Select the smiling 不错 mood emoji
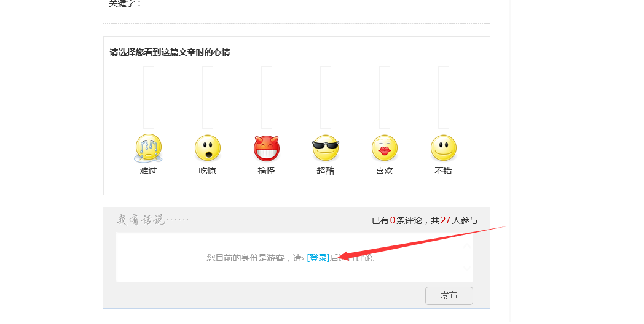 pos(444,148)
